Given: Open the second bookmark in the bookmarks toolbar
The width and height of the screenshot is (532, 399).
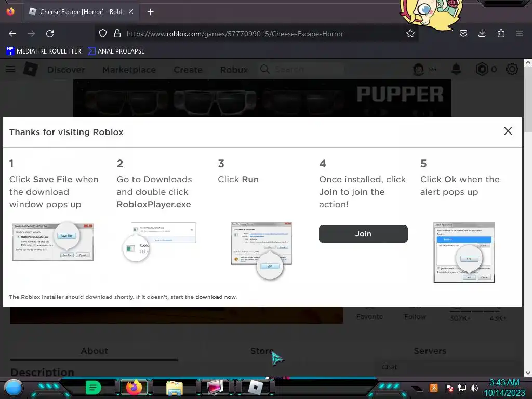Looking at the screenshot, I should (116, 51).
